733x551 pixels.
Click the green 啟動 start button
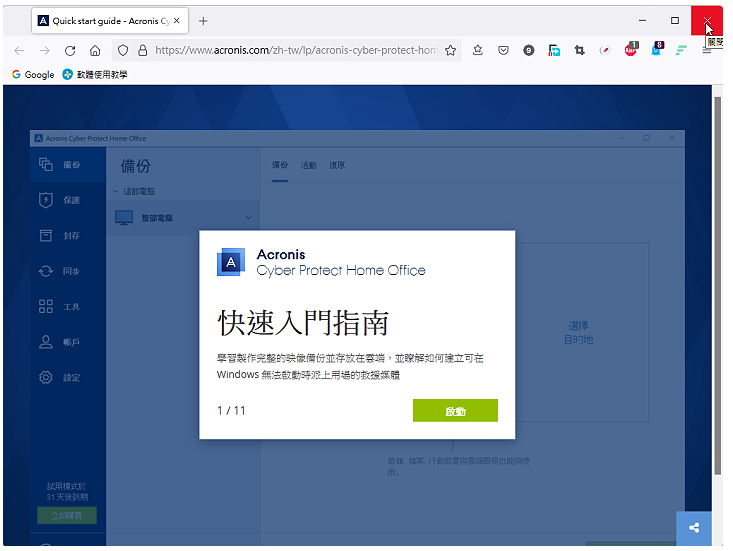[x=455, y=410]
